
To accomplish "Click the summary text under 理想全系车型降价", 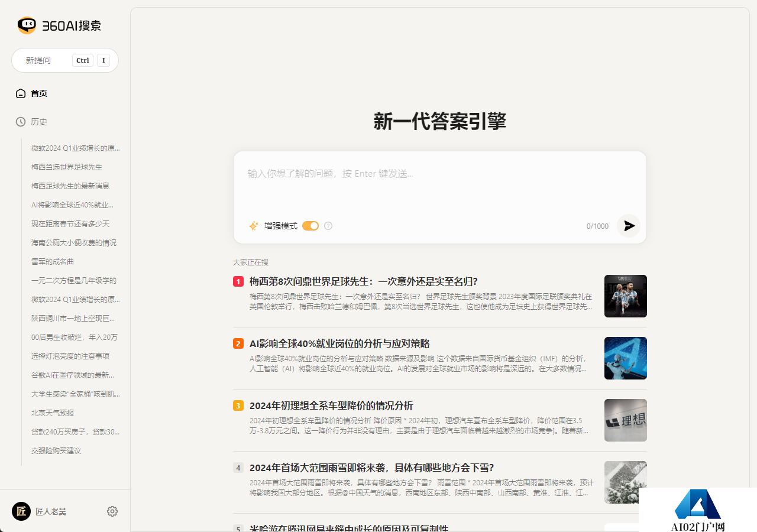I will 419,426.
